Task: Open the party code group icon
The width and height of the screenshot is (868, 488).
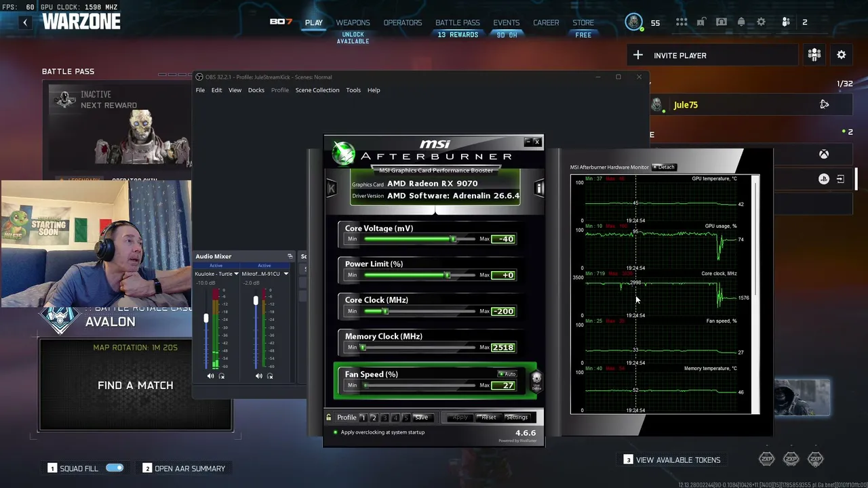Action: (x=814, y=55)
